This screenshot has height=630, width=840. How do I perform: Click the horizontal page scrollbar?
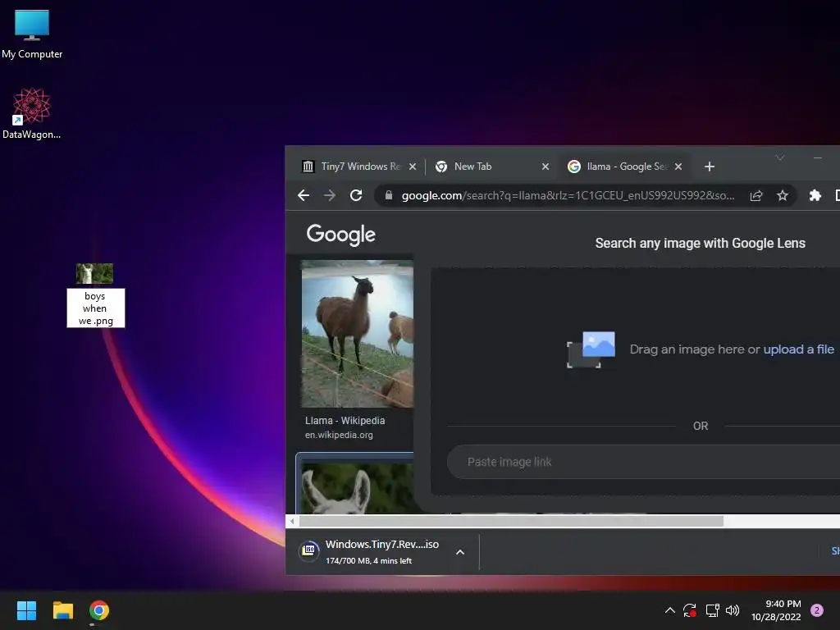coord(511,521)
